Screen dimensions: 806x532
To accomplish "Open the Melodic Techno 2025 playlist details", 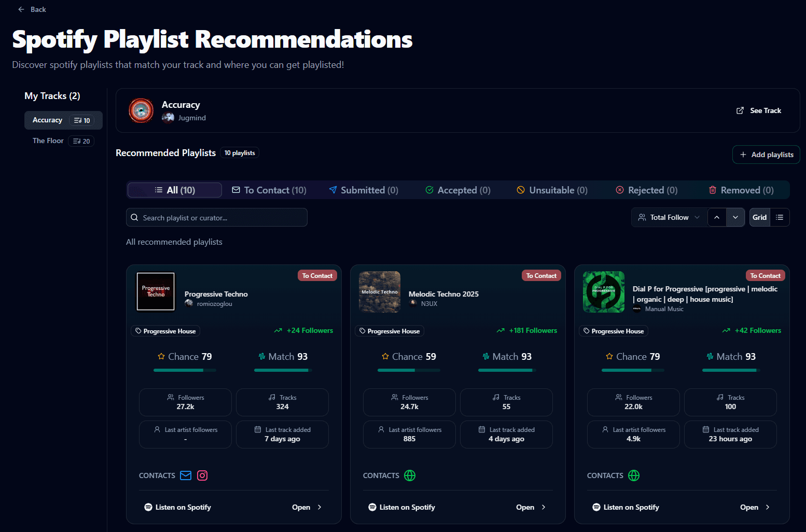I will coord(531,507).
